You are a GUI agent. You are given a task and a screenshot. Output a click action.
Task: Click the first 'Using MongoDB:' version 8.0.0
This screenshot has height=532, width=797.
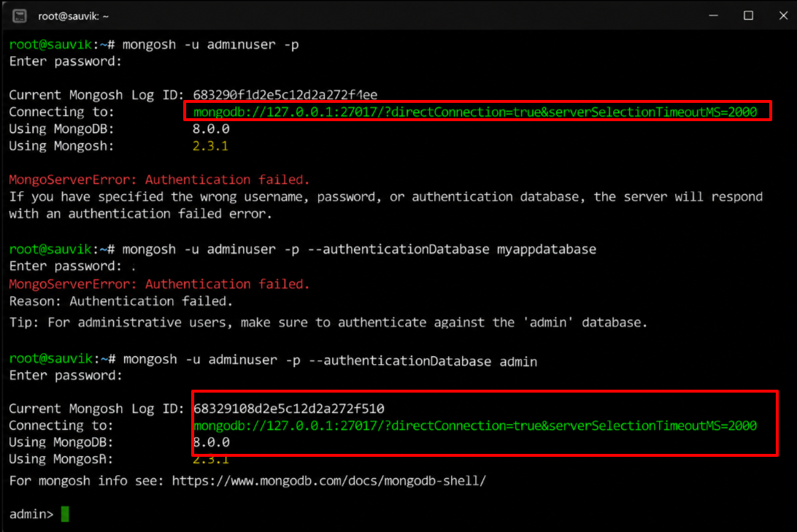[211, 129]
